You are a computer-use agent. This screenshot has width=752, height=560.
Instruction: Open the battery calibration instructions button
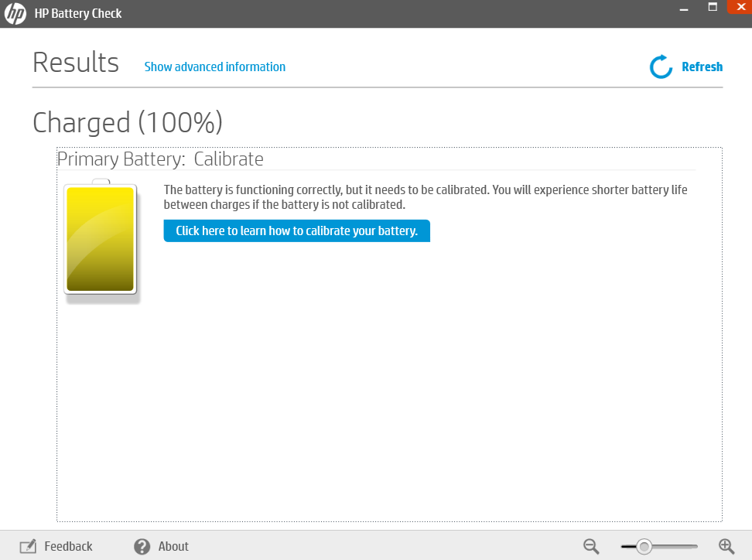296,230
